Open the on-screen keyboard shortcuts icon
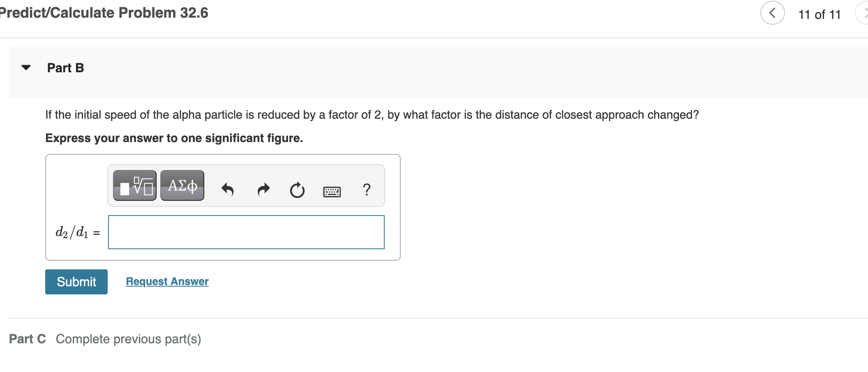The image size is (868, 372). (332, 190)
